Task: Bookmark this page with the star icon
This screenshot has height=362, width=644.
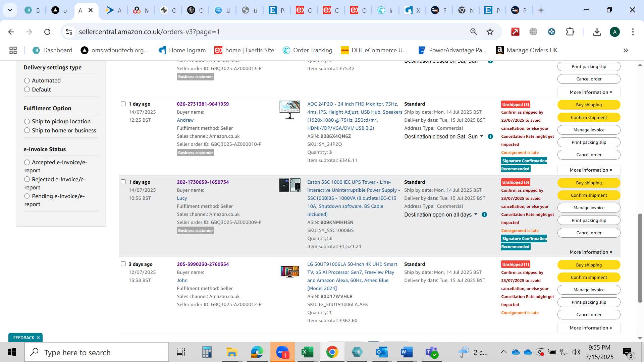Action: click(x=490, y=32)
